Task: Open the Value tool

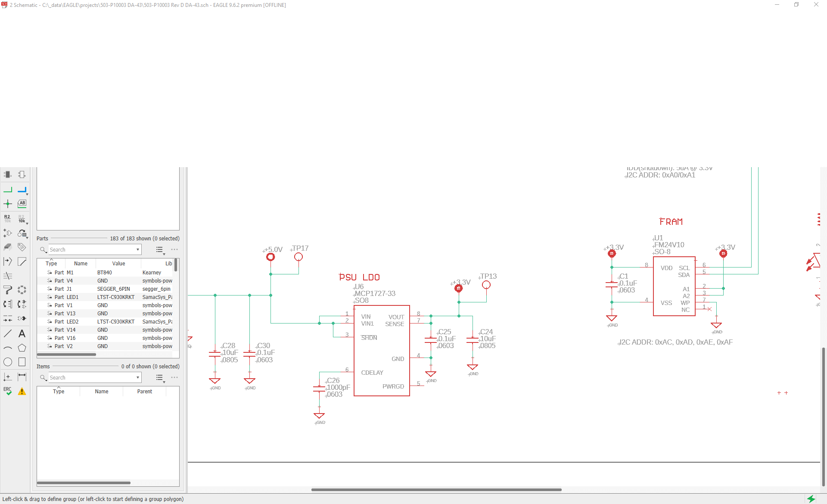Action: click(21, 219)
